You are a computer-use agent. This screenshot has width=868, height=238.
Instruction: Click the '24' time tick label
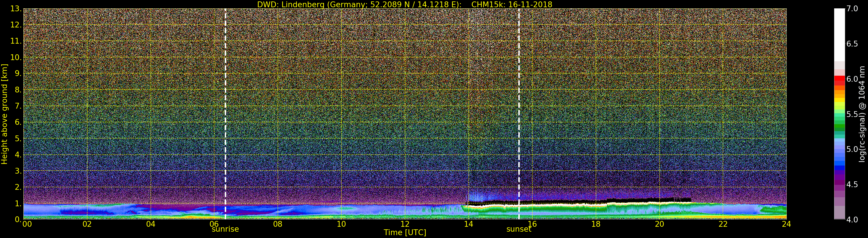point(786,224)
